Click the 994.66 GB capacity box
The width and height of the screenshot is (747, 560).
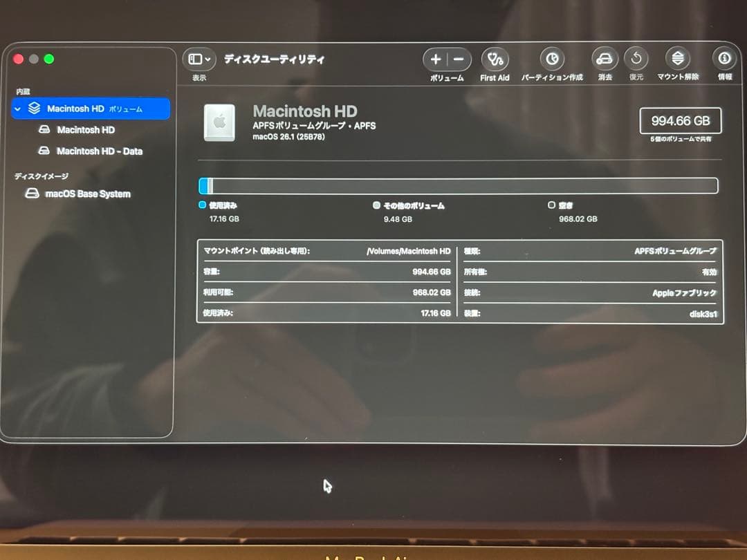tap(681, 120)
